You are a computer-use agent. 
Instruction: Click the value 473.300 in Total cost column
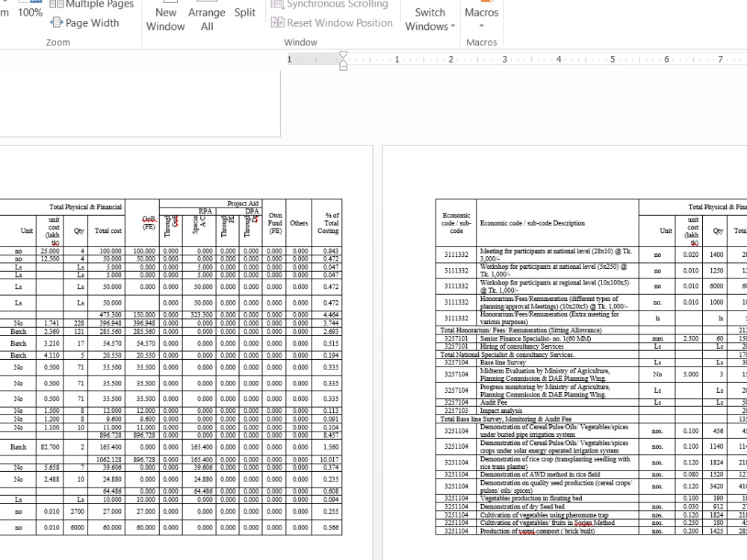pos(111,315)
